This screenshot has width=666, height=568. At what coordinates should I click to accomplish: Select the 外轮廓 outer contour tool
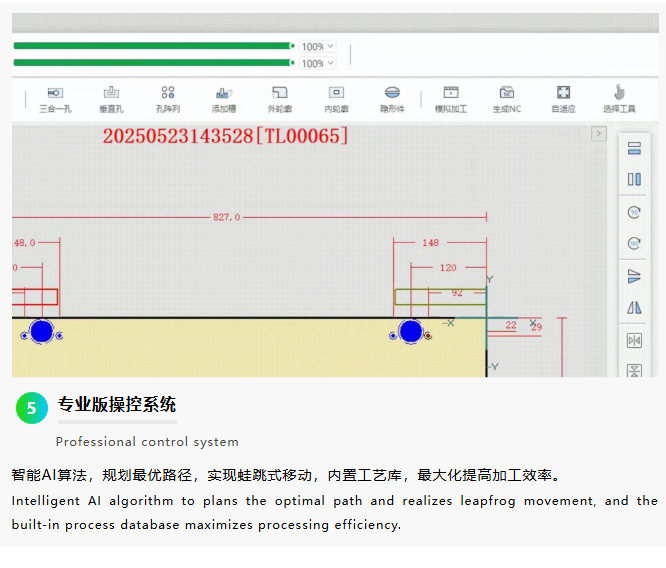pyautogui.click(x=280, y=98)
